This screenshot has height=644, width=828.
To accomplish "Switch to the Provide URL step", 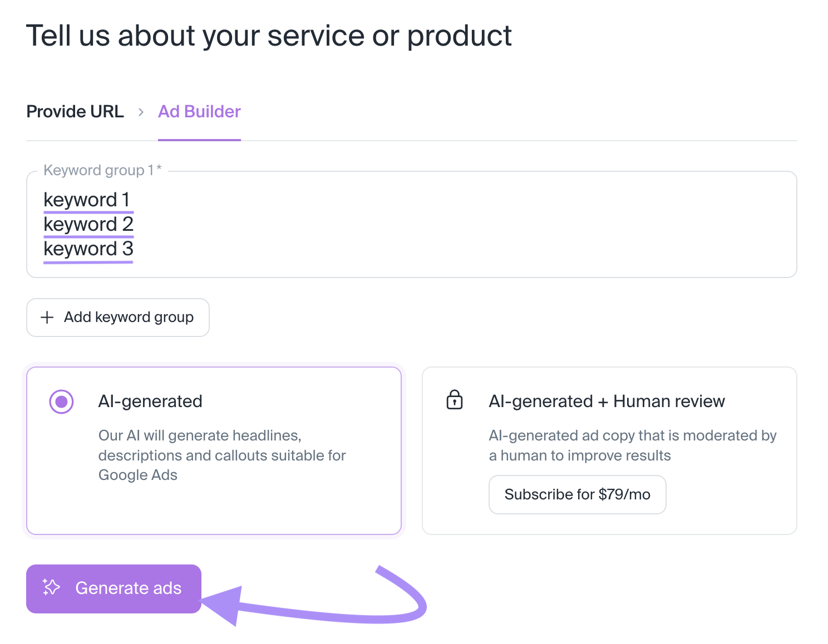I will 75,111.
